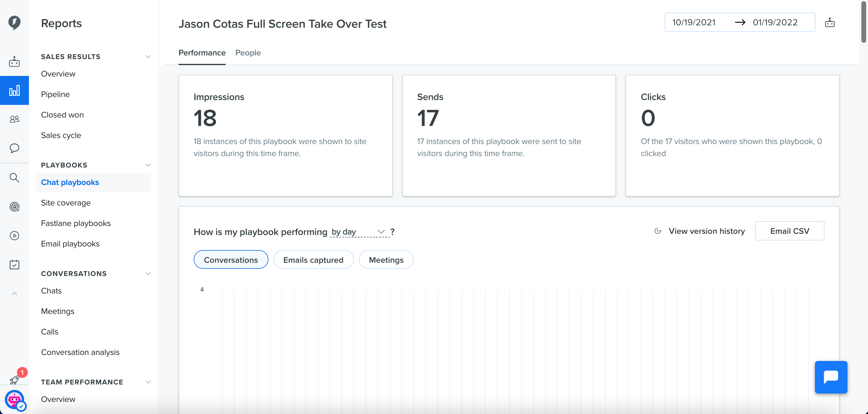Click the start date 10/19/2021 field
The width and height of the screenshot is (868, 414).
pos(694,23)
